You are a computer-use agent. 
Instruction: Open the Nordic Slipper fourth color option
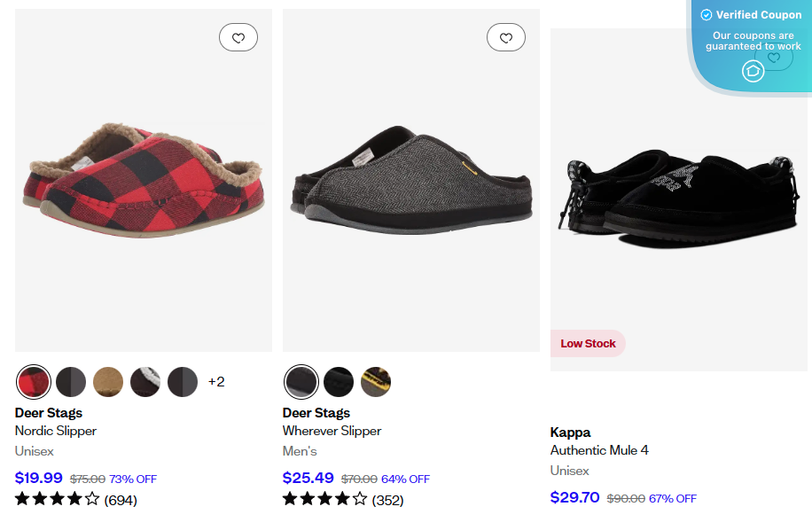(x=145, y=381)
